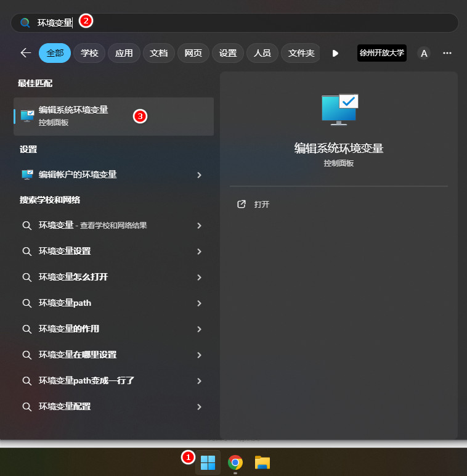
Task: Show more filter tabs with play arrow
Action: 335,54
